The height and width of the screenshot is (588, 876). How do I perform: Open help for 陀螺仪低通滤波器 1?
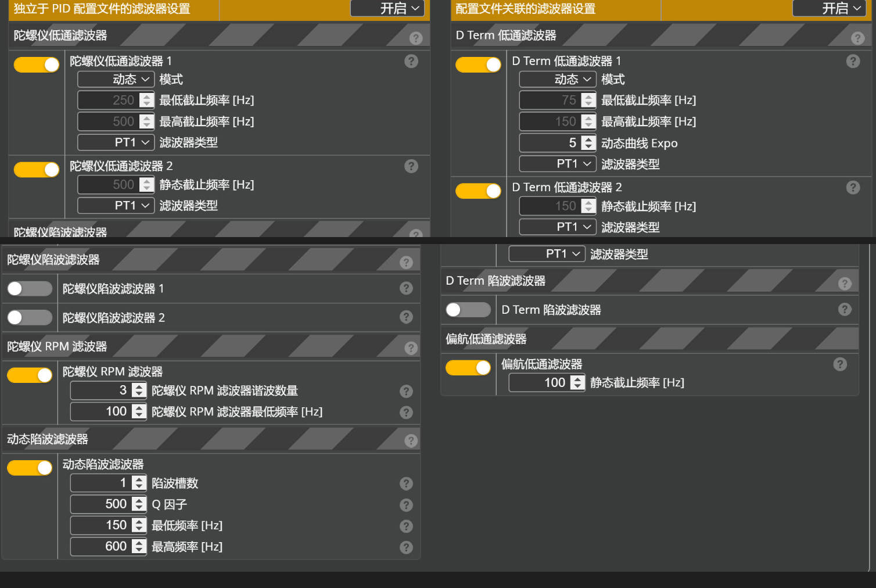(x=411, y=61)
